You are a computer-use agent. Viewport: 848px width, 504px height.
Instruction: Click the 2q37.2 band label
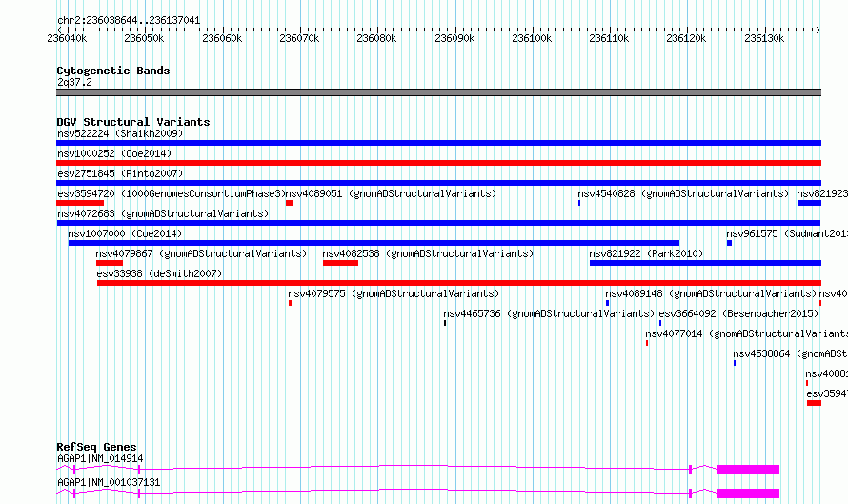[x=74, y=82]
